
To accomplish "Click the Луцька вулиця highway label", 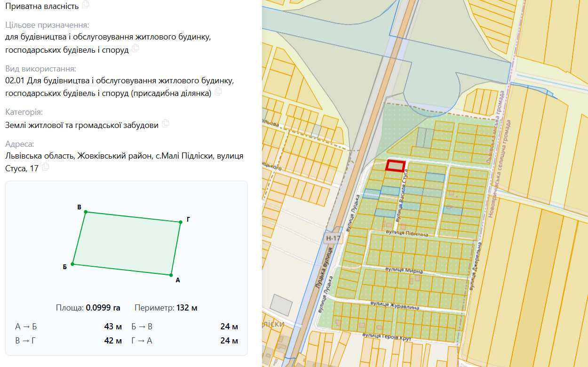I will point(323,268).
